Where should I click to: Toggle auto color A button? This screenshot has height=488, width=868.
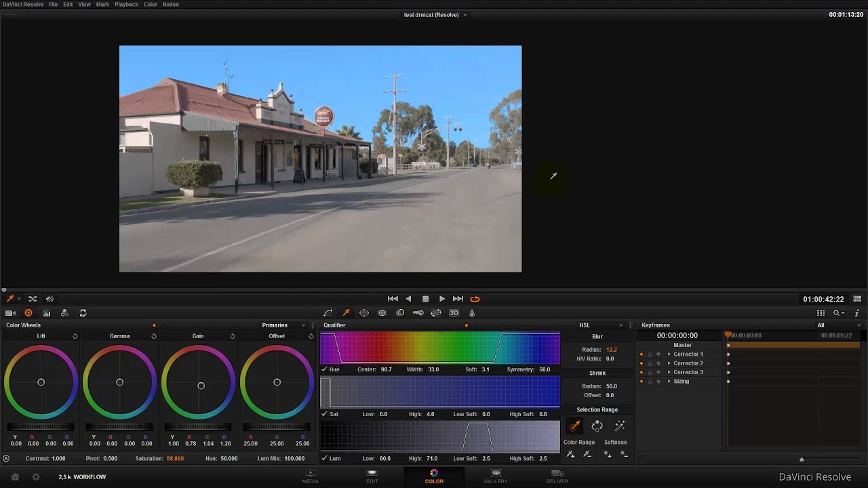click(x=6, y=458)
